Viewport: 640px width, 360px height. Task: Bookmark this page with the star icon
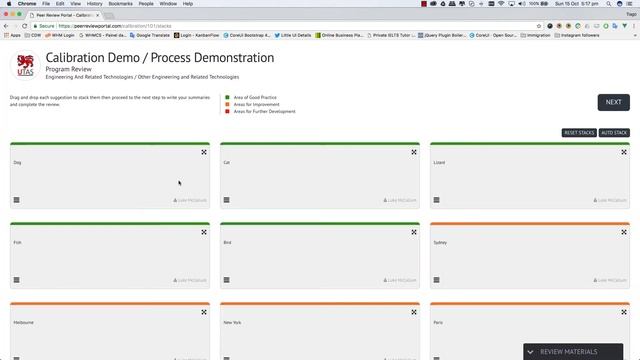coord(539,26)
